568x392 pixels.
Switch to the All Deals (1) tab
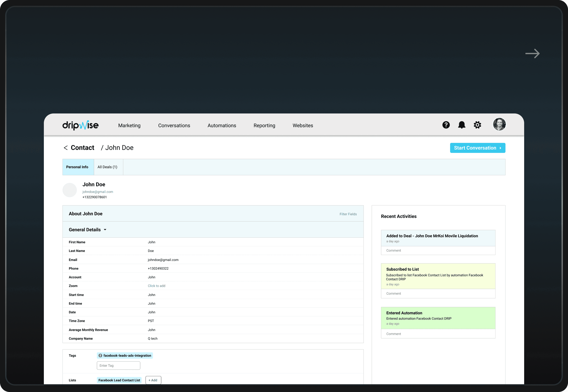[107, 167]
